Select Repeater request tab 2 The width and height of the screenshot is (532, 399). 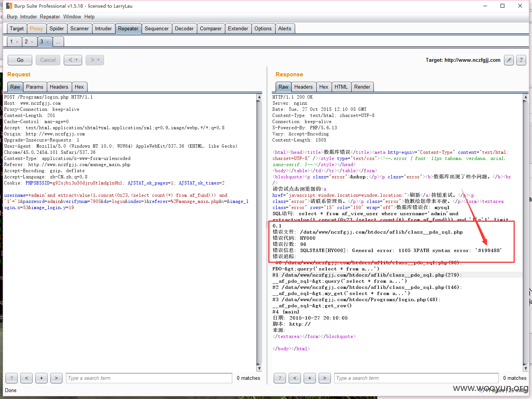pyautogui.click(x=26, y=41)
